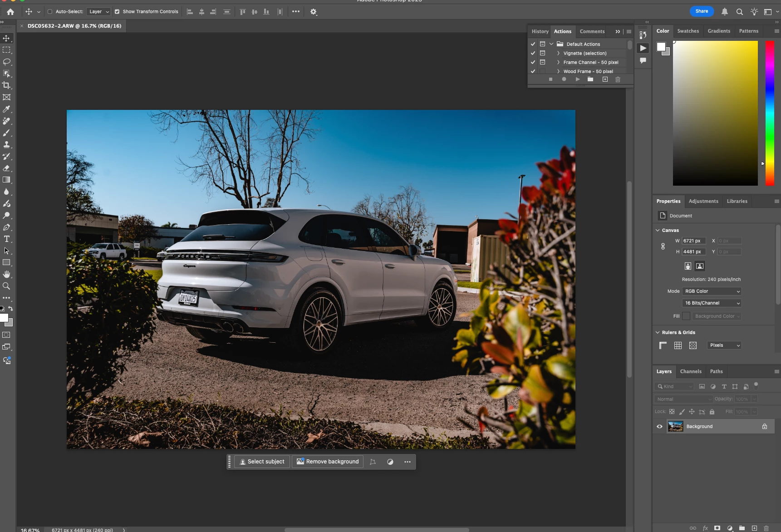Open the Paths tab
Image resolution: width=781 pixels, height=532 pixels.
pos(716,371)
